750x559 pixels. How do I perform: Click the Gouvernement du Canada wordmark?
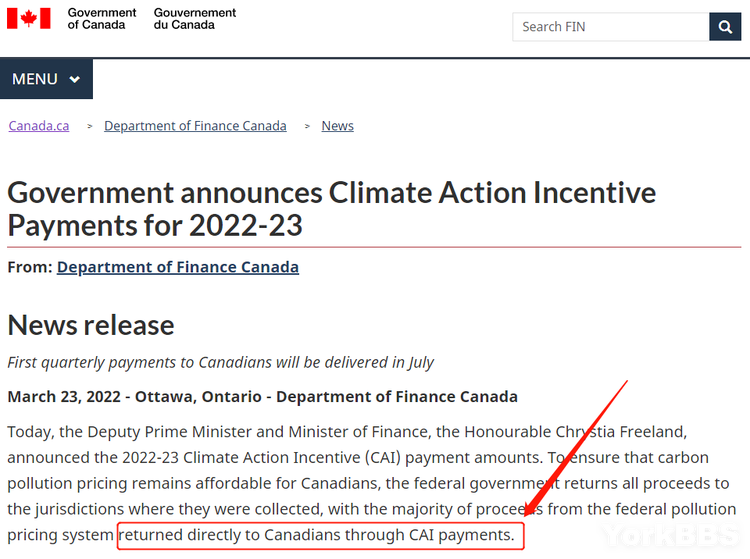[195, 19]
